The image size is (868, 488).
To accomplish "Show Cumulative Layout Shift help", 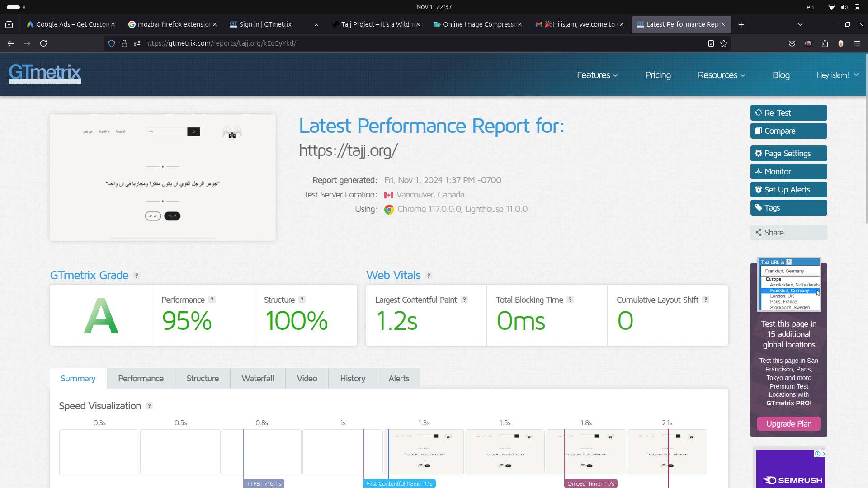I will (706, 300).
